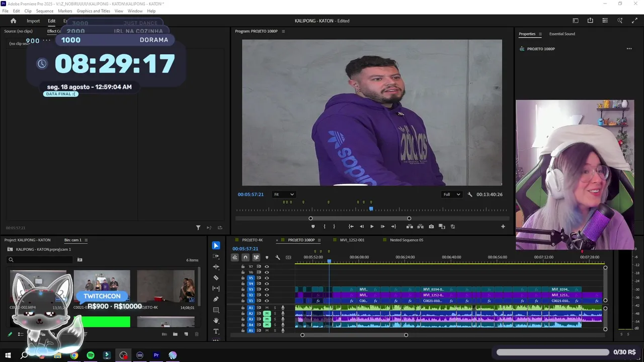Toggle insert sequences as nests button
The width and height of the screenshot is (644, 362).
tap(234, 257)
